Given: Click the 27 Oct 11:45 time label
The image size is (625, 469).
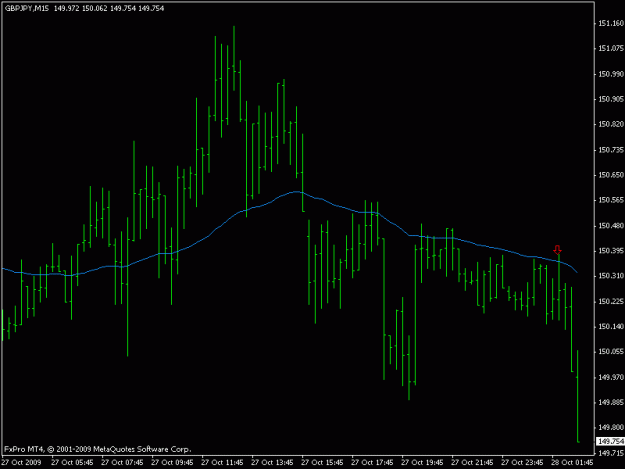Looking at the screenshot, I should (x=222, y=463).
